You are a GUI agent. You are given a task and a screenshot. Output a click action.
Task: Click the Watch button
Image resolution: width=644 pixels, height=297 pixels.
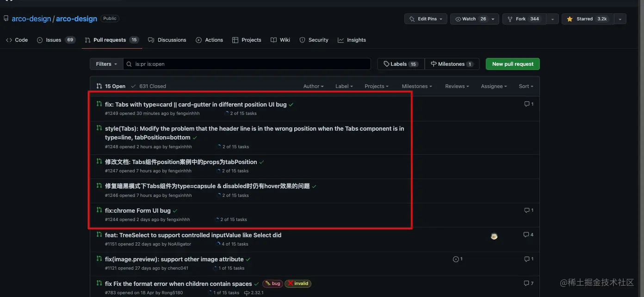(474, 19)
